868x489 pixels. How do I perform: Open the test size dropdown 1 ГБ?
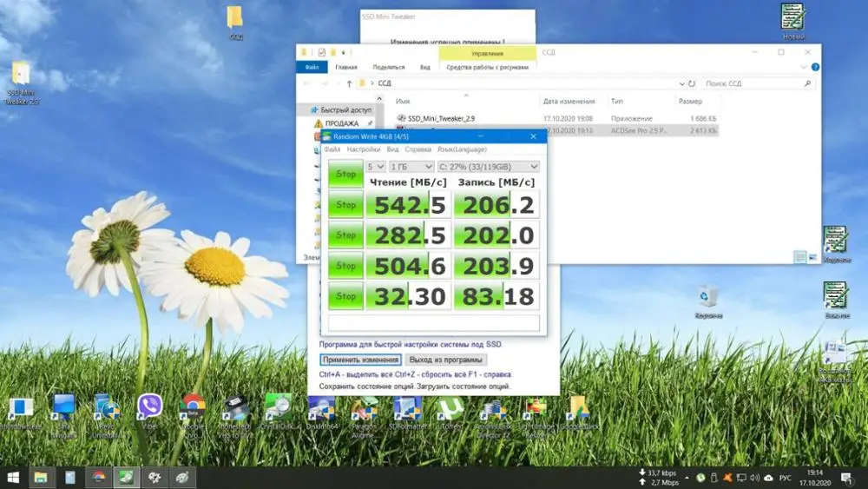coord(411,166)
